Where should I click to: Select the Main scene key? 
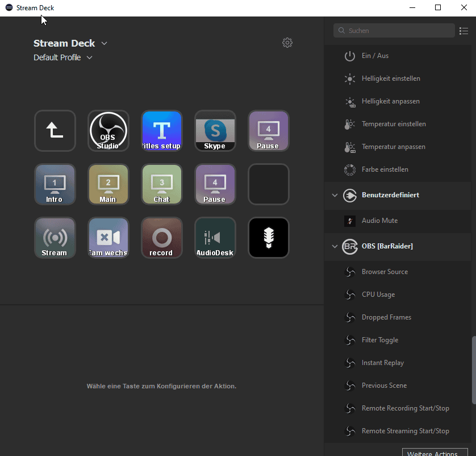pyautogui.click(x=108, y=184)
